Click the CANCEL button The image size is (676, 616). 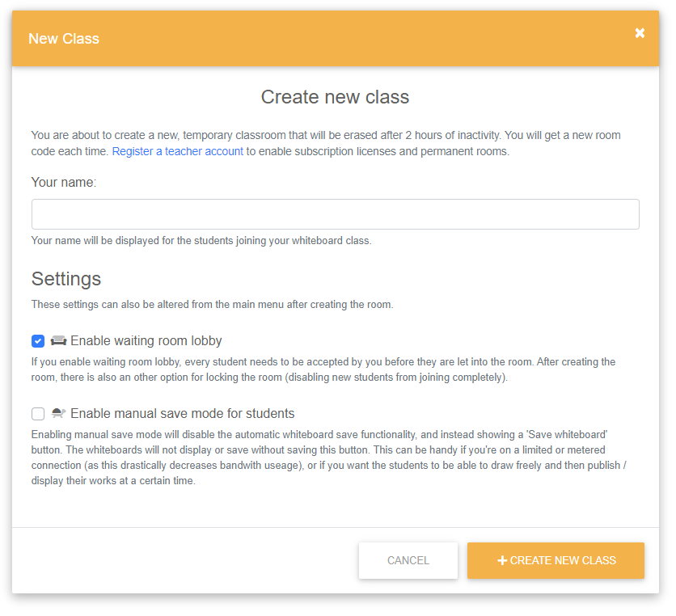(x=408, y=560)
